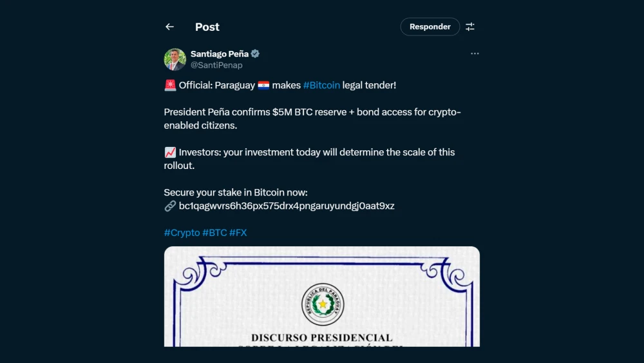Open the @SantiPenap handle
Image resolution: width=644 pixels, height=363 pixels.
coord(216,65)
